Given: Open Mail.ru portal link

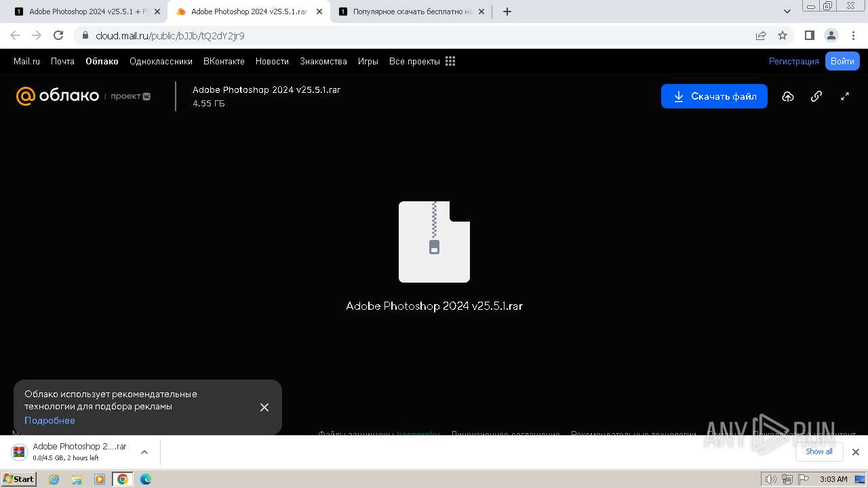Looking at the screenshot, I should 26,61.
